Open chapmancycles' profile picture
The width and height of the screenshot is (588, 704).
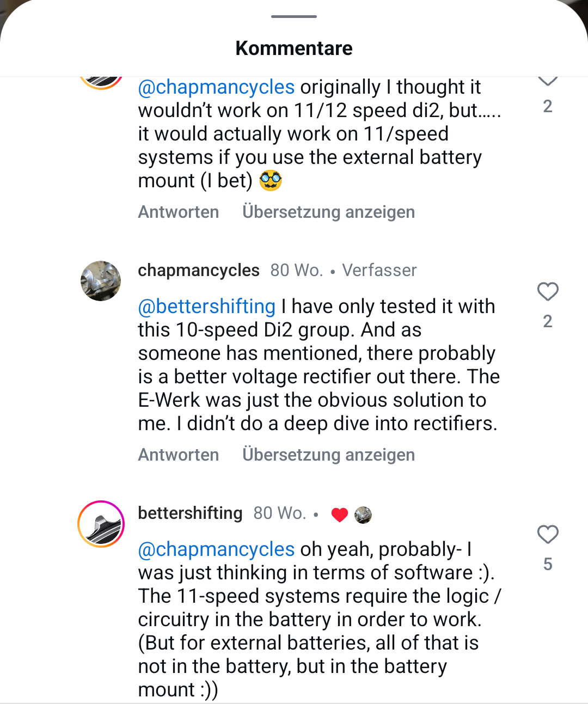point(101,281)
